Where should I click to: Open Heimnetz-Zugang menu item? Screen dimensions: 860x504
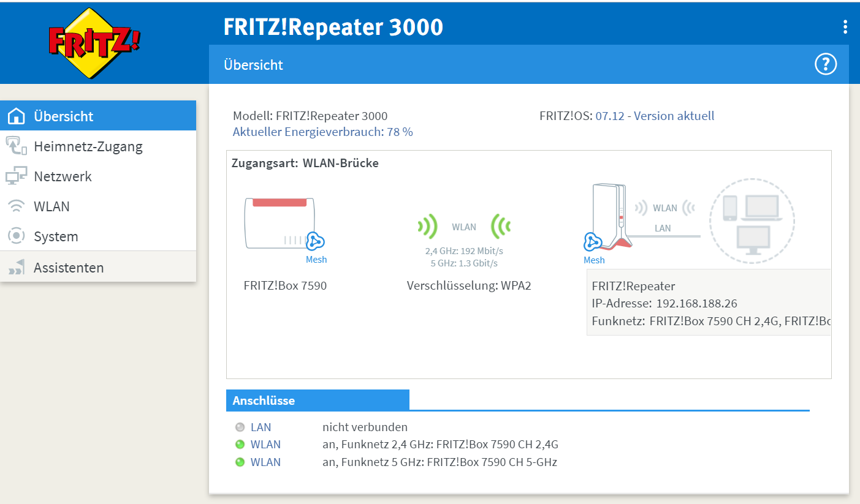(98, 146)
